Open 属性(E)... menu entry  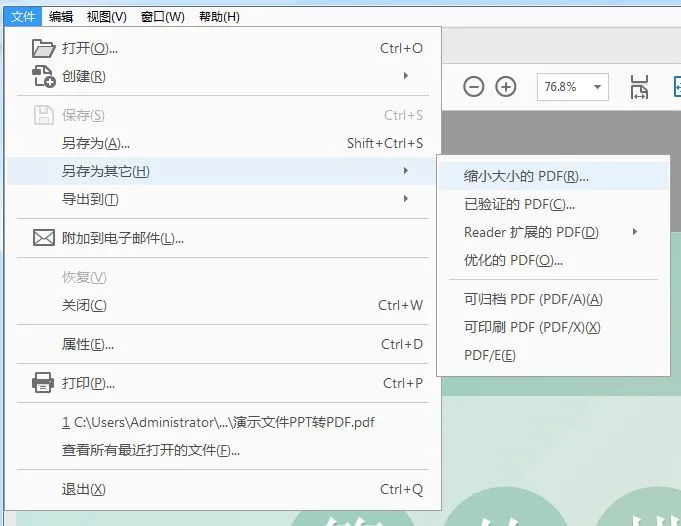point(222,344)
